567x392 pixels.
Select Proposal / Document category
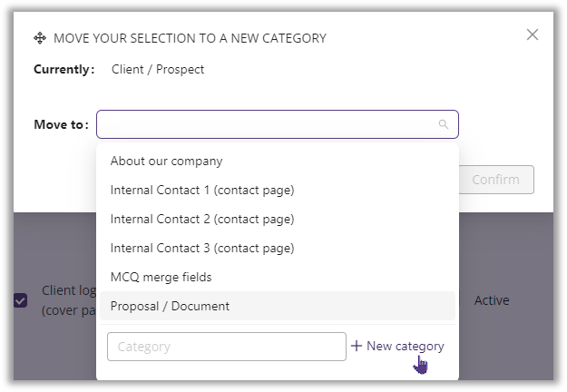[x=170, y=307]
